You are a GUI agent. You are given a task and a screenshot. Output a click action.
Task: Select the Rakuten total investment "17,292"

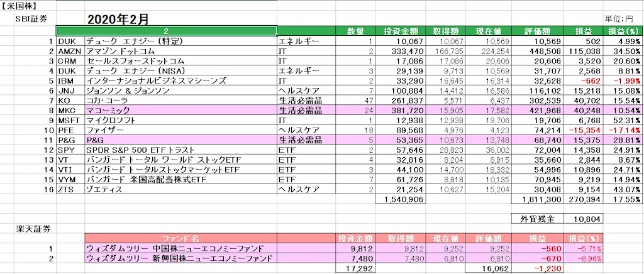355,268
